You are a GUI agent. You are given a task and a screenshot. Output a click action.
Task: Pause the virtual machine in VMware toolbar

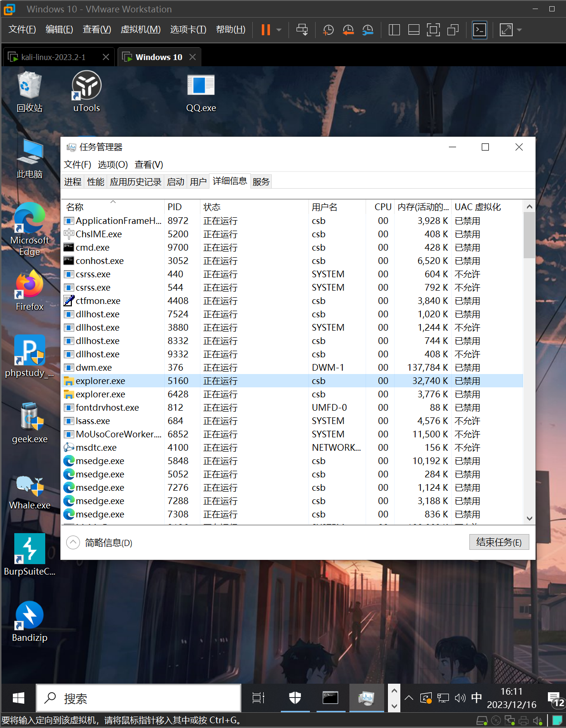tap(266, 30)
